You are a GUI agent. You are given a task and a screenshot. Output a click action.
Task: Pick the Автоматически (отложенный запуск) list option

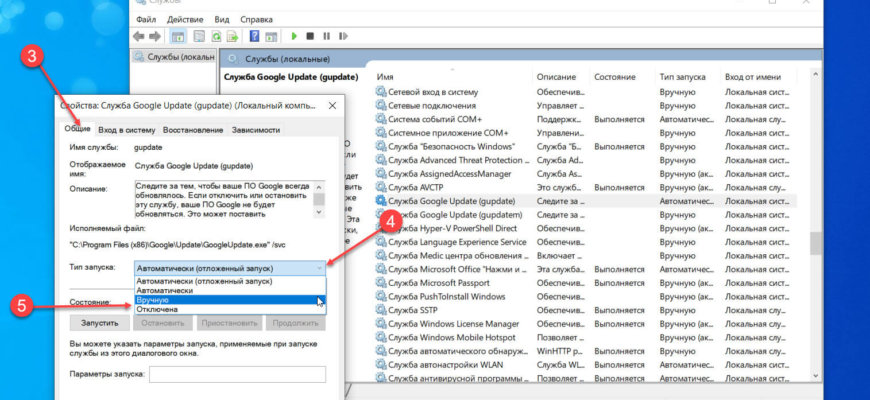[x=230, y=281]
